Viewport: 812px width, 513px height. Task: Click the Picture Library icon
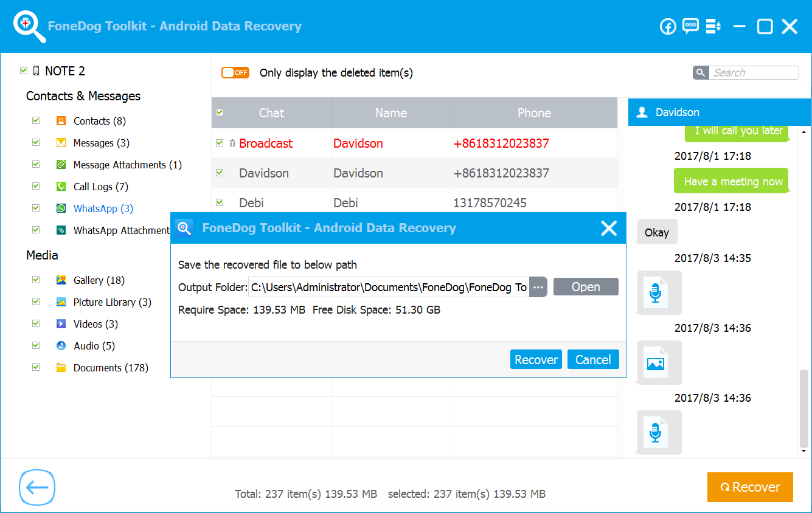(61, 302)
